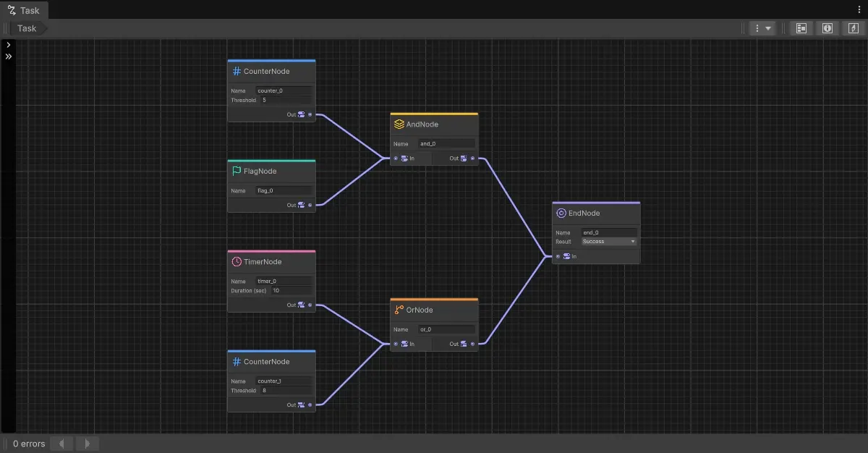Click the graph icon on the Task tab

pyautogui.click(x=12, y=10)
